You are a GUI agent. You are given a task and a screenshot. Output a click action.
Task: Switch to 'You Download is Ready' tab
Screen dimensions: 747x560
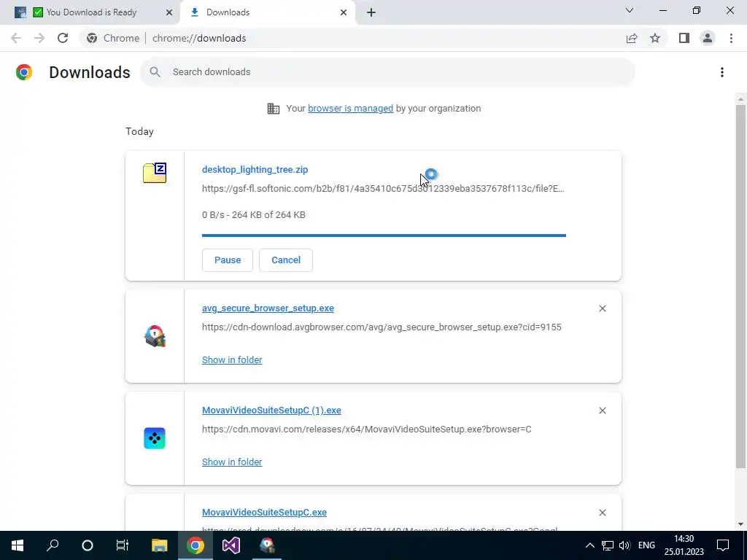91,12
